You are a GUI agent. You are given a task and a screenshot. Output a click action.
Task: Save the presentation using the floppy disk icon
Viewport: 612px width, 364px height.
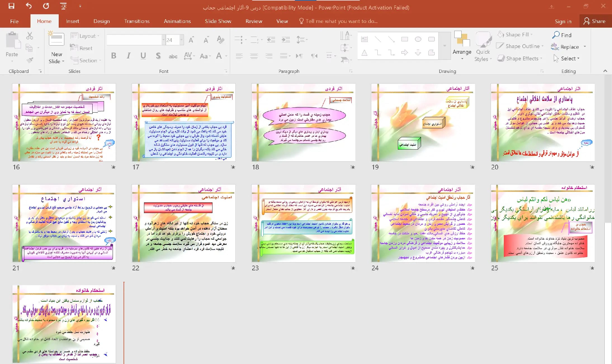tap(11, 6)
